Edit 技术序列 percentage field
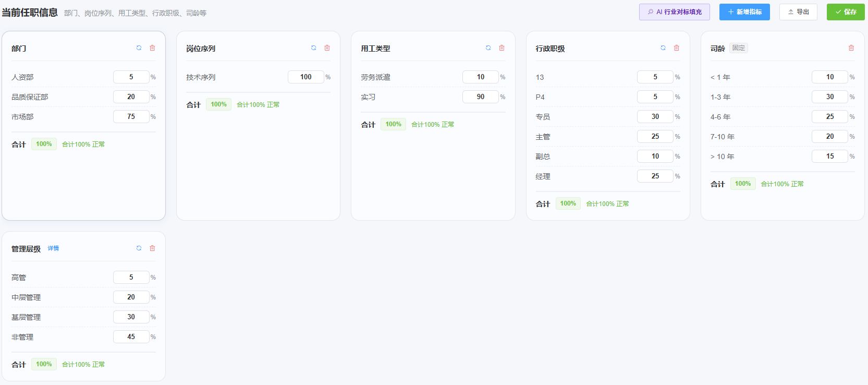The width and height of the screenshot is (868, 385). 306,77
